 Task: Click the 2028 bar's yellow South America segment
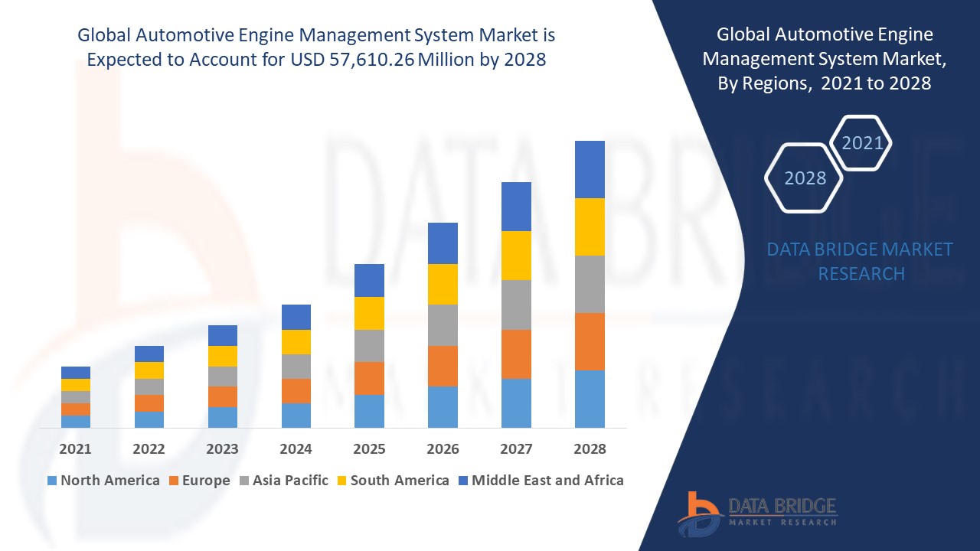590,227
